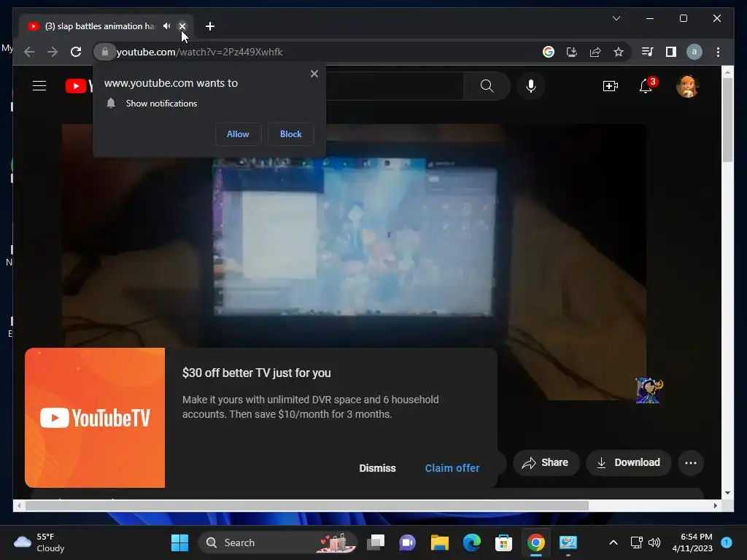This screenshot has height=560, width=747.
Task: Show hidden system tray icons
Action: coord(614,542)
